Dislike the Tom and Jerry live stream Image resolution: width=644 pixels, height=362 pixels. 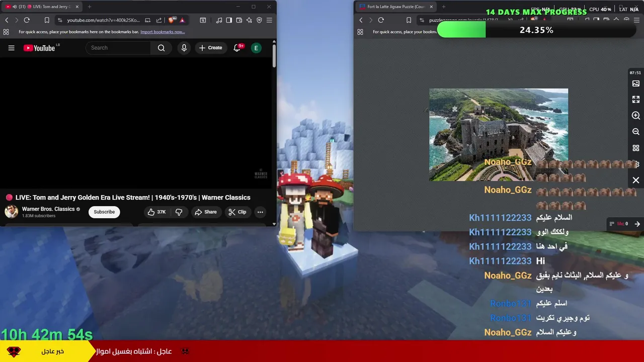click(179, 212)
